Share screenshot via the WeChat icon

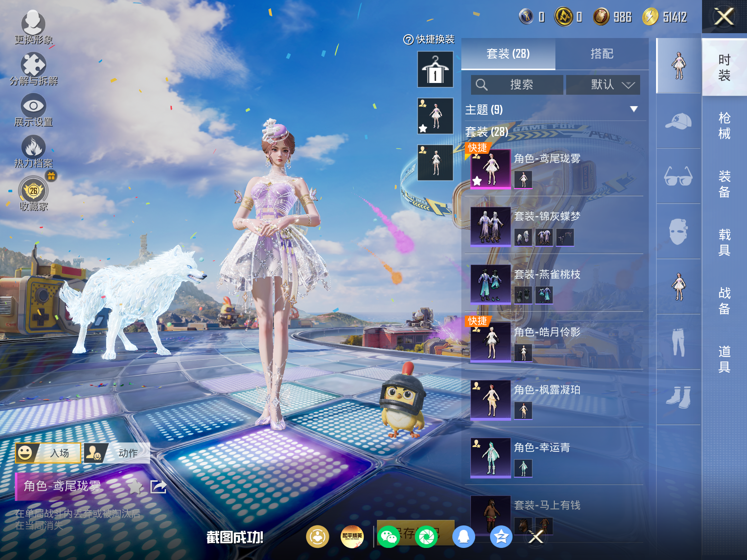[389, 536]
